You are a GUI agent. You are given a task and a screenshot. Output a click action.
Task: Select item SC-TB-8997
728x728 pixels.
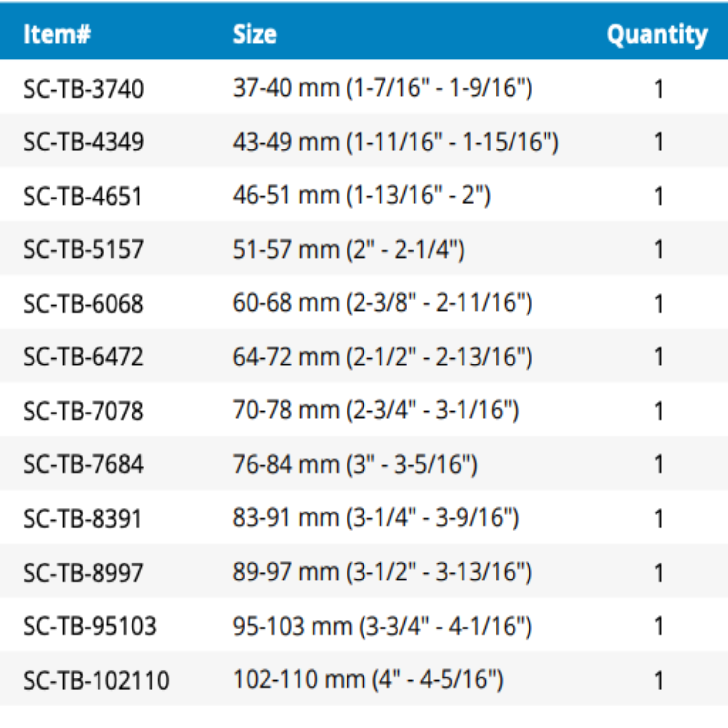(83, 573)
